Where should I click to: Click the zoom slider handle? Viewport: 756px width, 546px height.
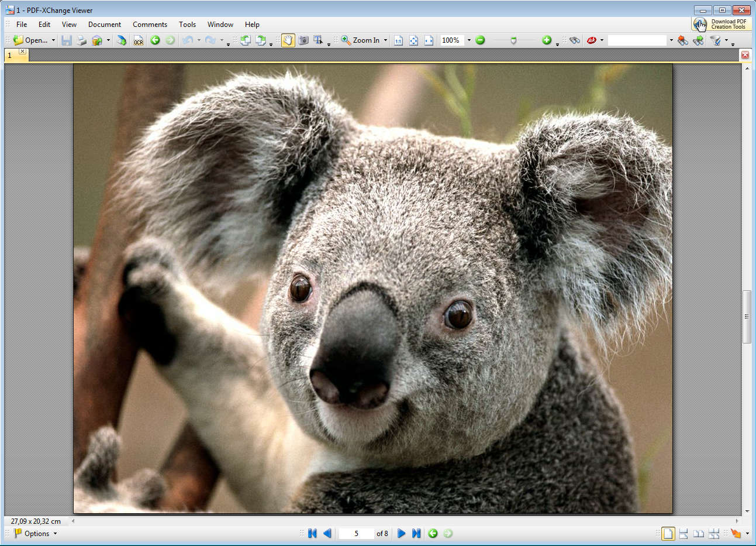pos(513,40)
